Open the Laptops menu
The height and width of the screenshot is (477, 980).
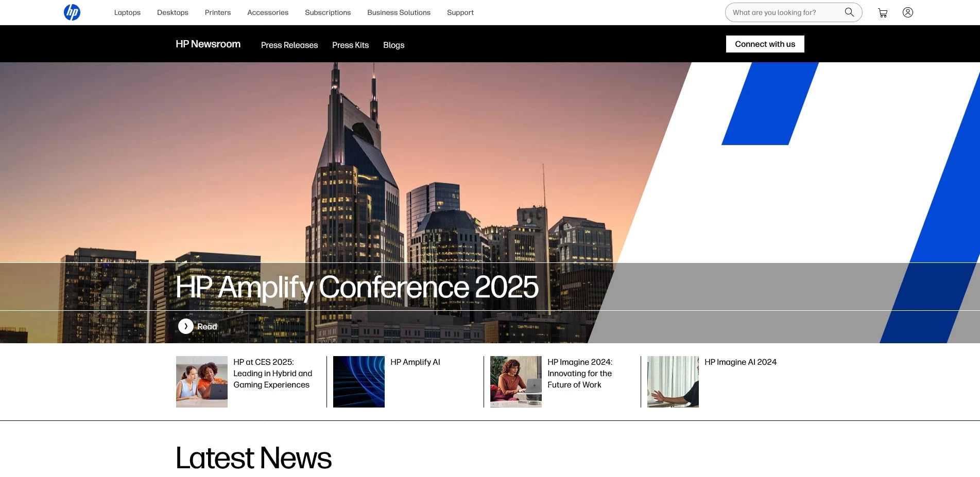click(127, 12)
